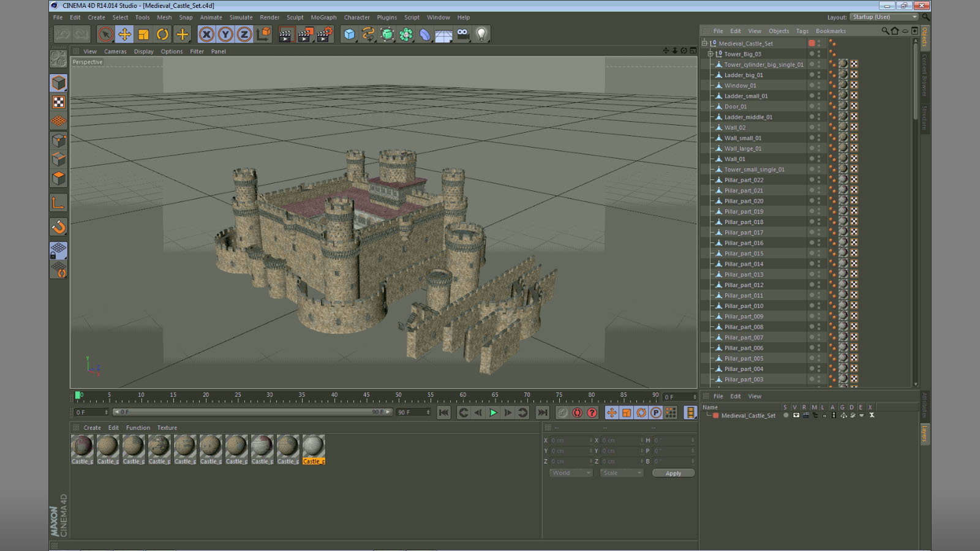
Task: Add a Cube primitive object
Action: pyautogui.click(x=349, y=34)
